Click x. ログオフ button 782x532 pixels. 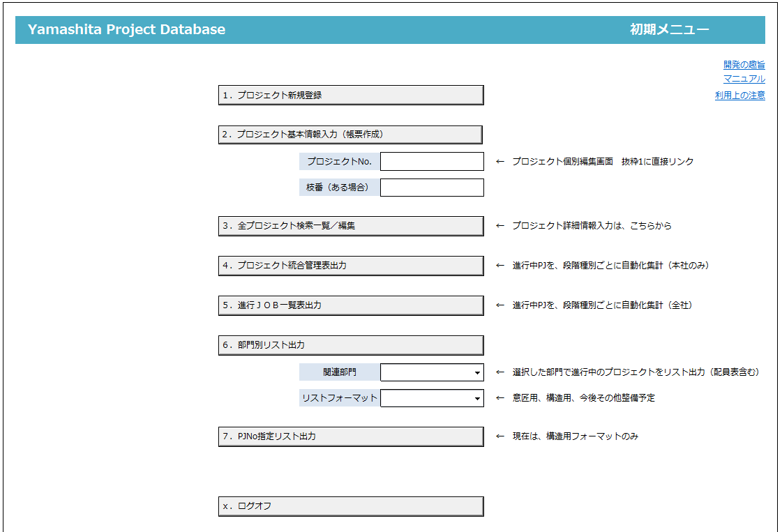351,506
